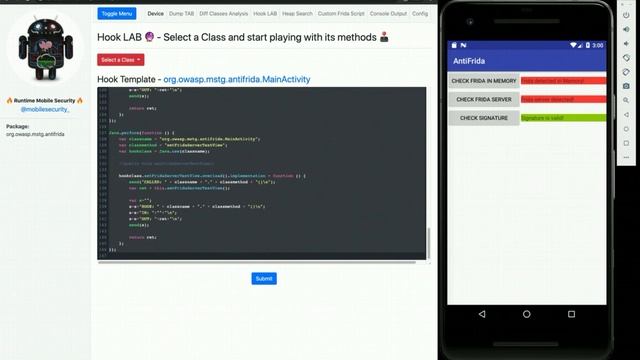This screenshot has height=360, width=640.
Task: Click the blue Submit button
Action: [x=264, y=278]
